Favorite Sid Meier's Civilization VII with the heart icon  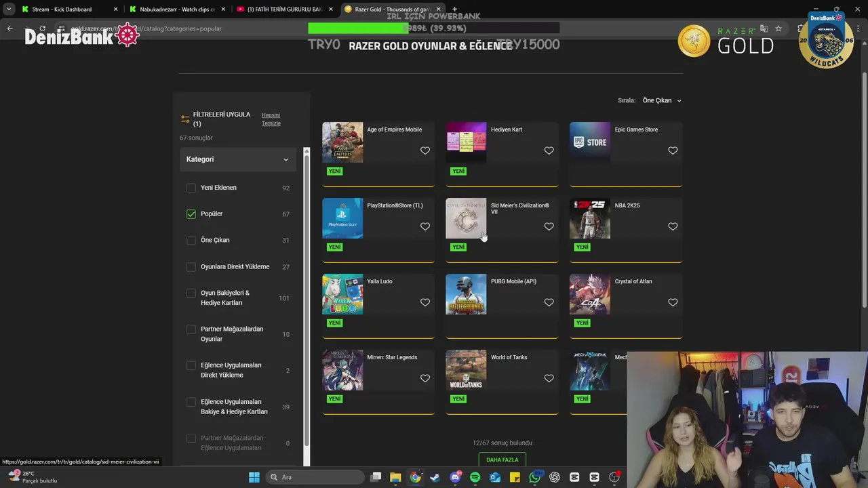[549, 226]
